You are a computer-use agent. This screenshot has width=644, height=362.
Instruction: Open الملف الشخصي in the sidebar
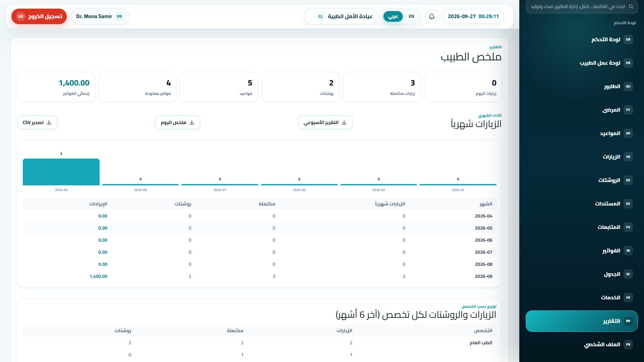point(582,345)
